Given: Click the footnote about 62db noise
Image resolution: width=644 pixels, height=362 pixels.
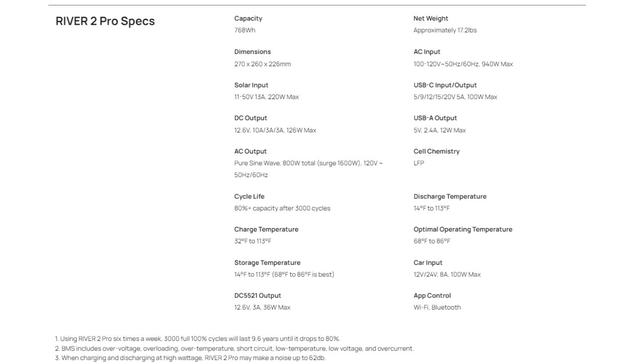Looking at the screenshot, I should [x=190, y=358].
